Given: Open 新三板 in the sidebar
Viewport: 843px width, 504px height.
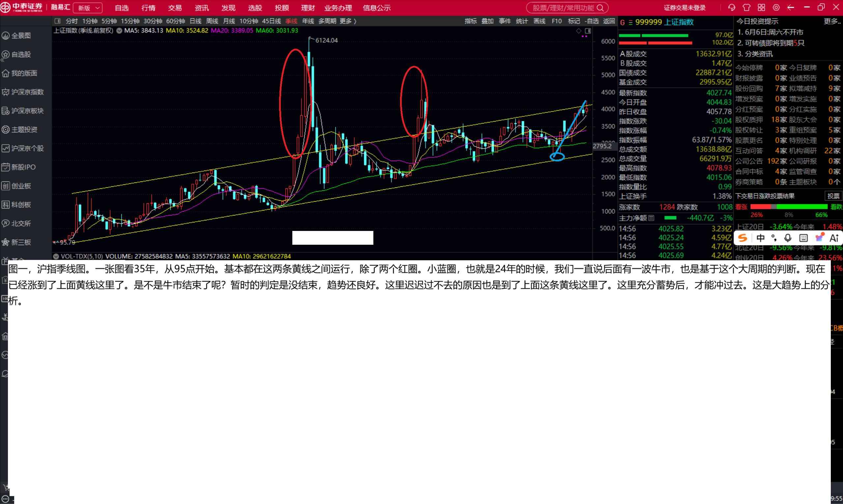Looking at the screenshot, I should pyautogui.click(x=16, y=242).
